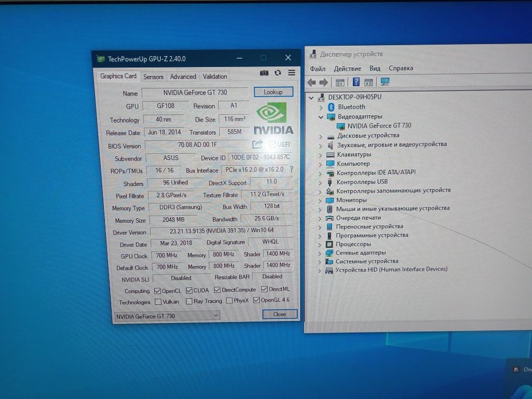Viewport: 532px width, 399px height.
Task: Open the NVIDIA GeForce GT 730 GPU selector dropdown
Action: click(167, 316)
